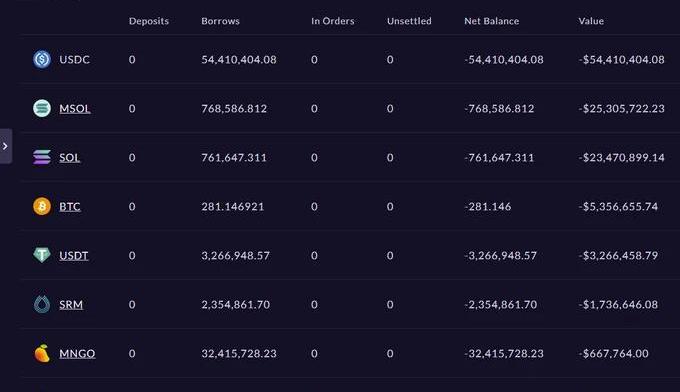Screen dimensions: 680x392
Task: Click the MSOL token icon
Action: click(42, 108)
